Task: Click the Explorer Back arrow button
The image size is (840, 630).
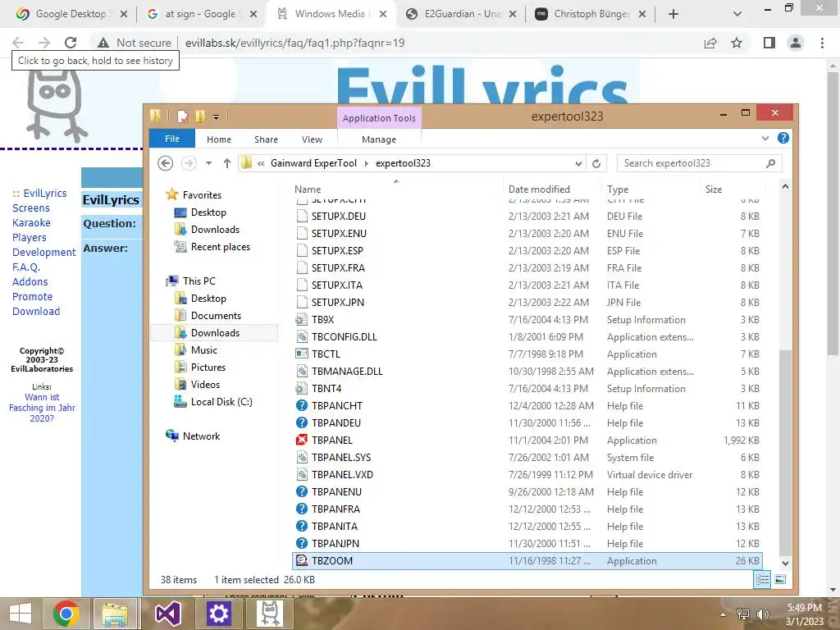Action: (166, 163)
